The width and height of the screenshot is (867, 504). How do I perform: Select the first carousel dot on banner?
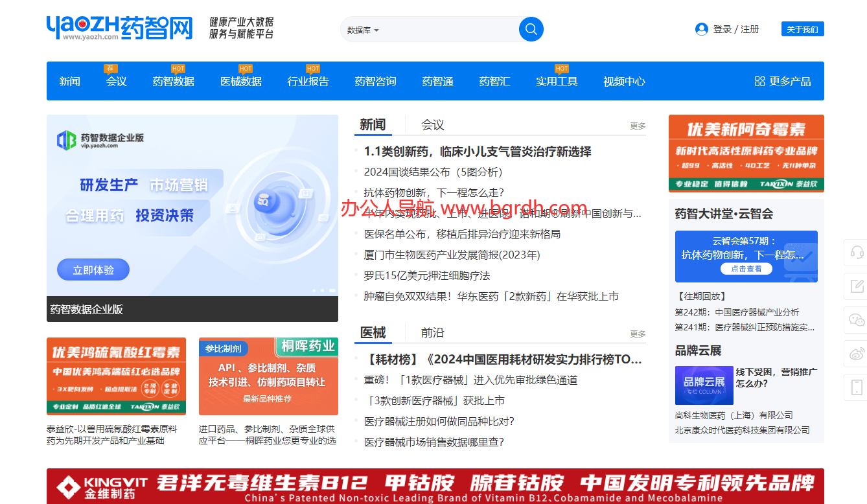[x=314, y=290]
